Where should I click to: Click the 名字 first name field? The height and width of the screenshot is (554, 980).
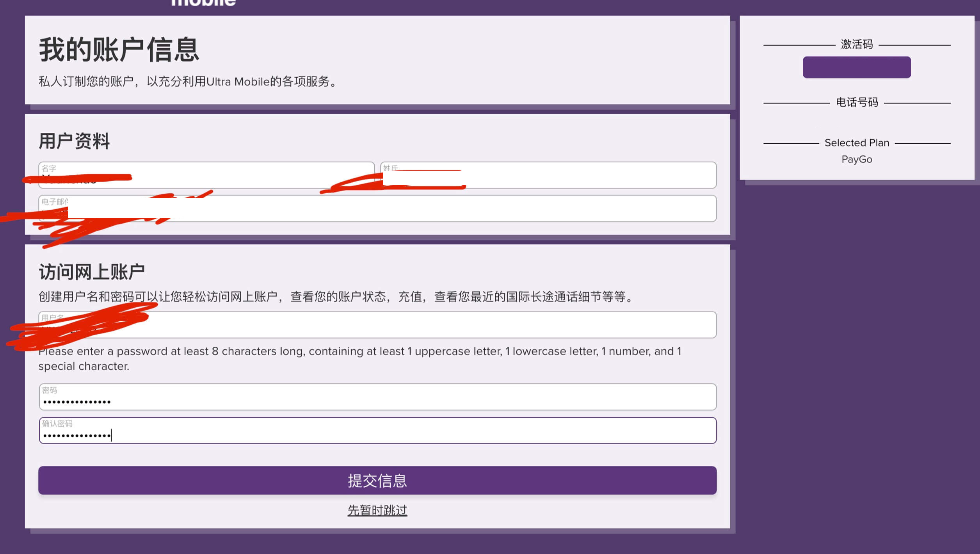click(207, 175)
